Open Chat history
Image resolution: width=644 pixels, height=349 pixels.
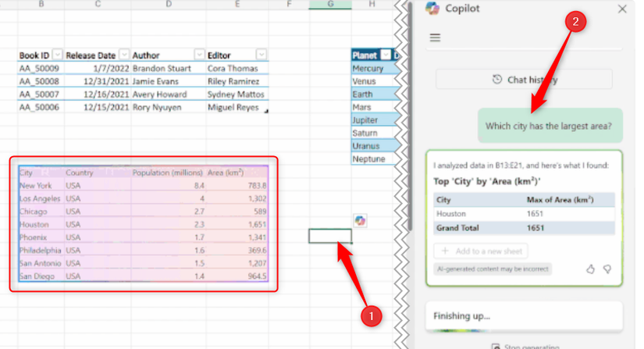click(x=524, y=80)
